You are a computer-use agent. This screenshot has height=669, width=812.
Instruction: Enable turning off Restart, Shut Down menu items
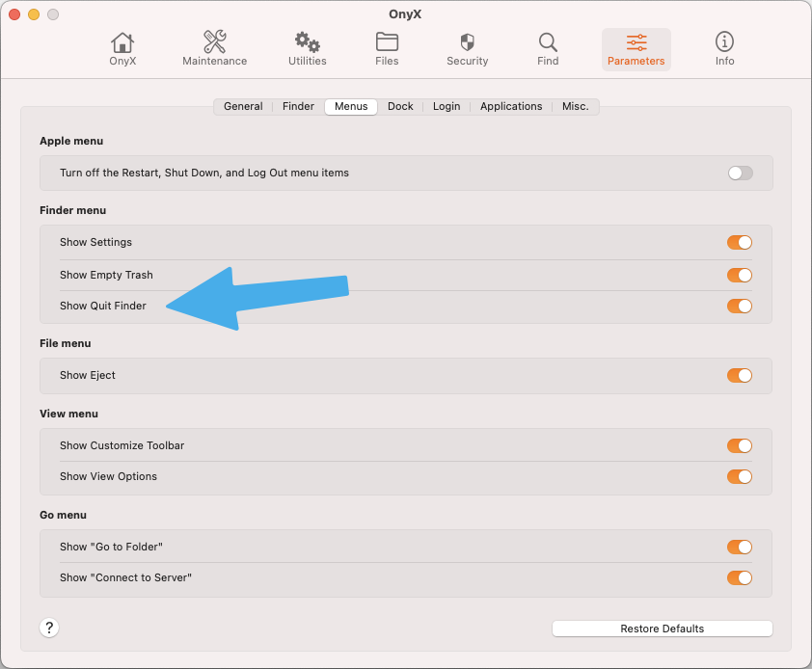(740, 173)
